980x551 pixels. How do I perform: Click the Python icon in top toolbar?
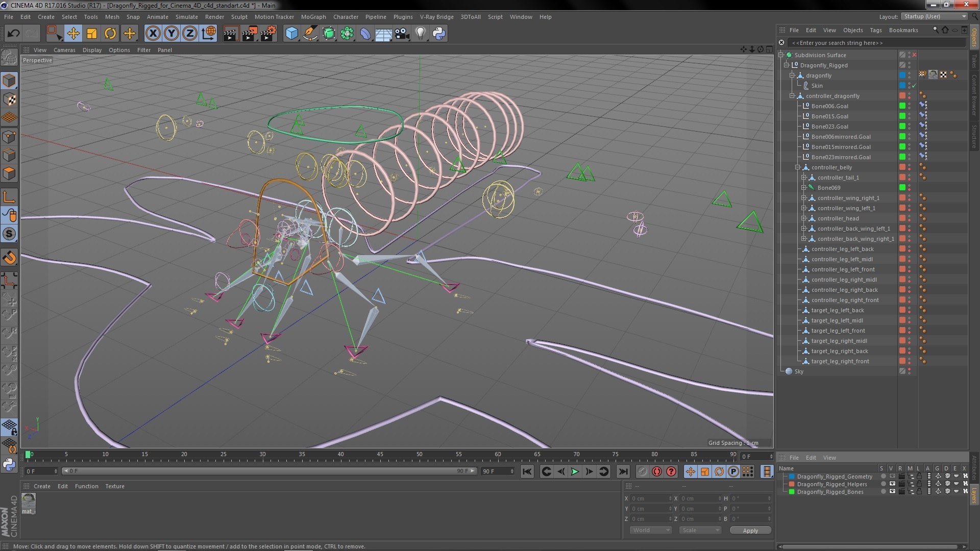tap(439, 34)
